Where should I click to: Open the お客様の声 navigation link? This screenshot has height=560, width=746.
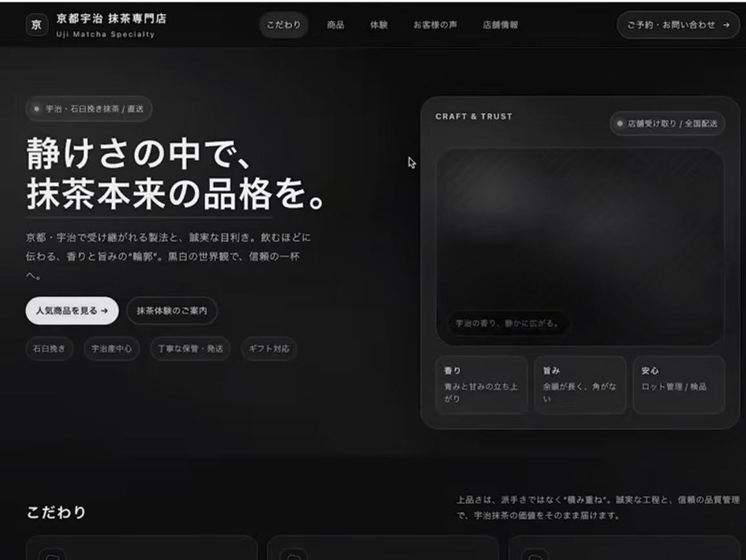click(435, 25)
